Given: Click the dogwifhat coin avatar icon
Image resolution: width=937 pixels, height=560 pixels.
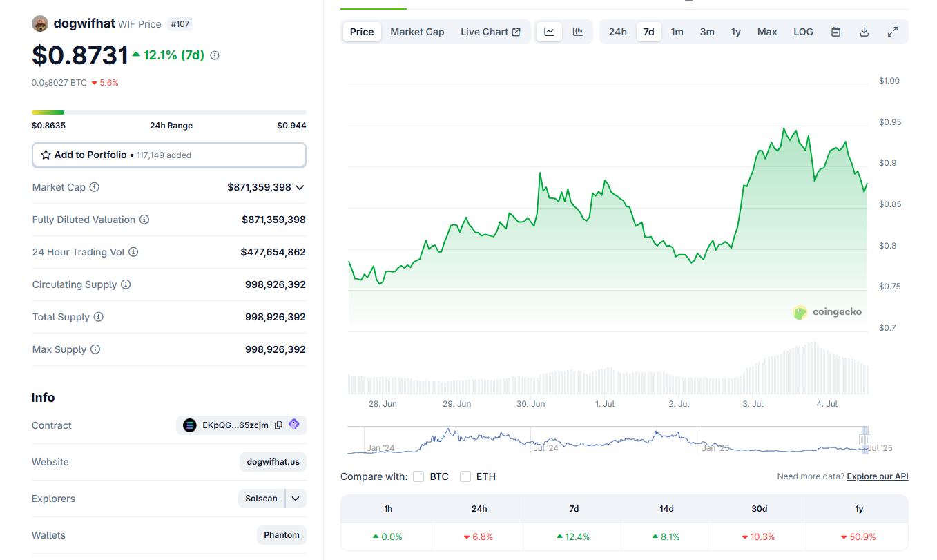Looking at the screenshot, I should [x=40, y=23].
